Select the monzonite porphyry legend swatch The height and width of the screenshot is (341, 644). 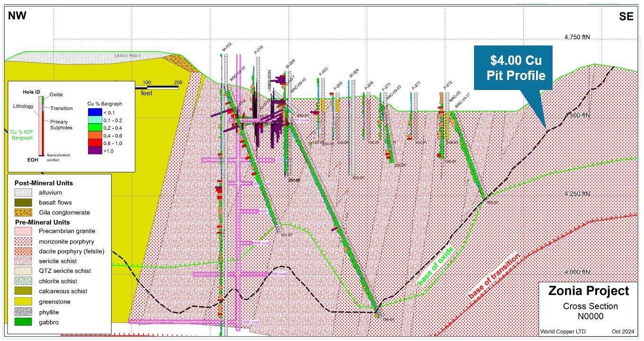tap(22, 241)
